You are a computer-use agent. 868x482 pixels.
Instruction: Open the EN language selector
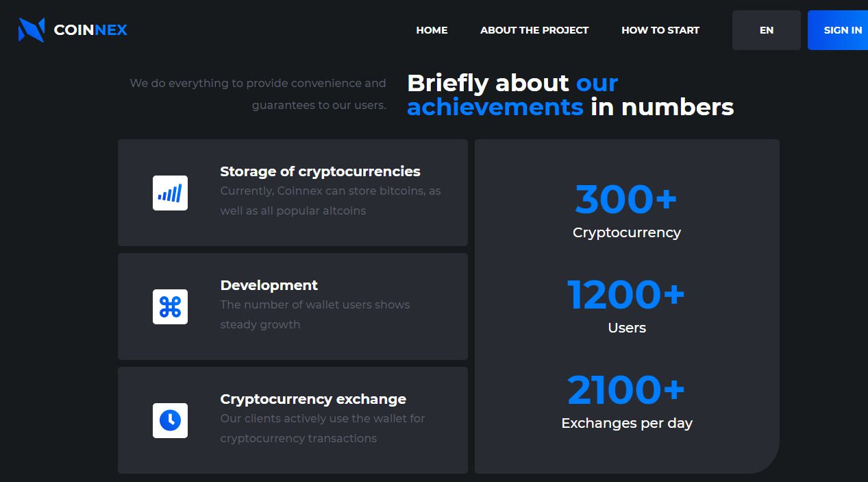[x=766, y=30]
